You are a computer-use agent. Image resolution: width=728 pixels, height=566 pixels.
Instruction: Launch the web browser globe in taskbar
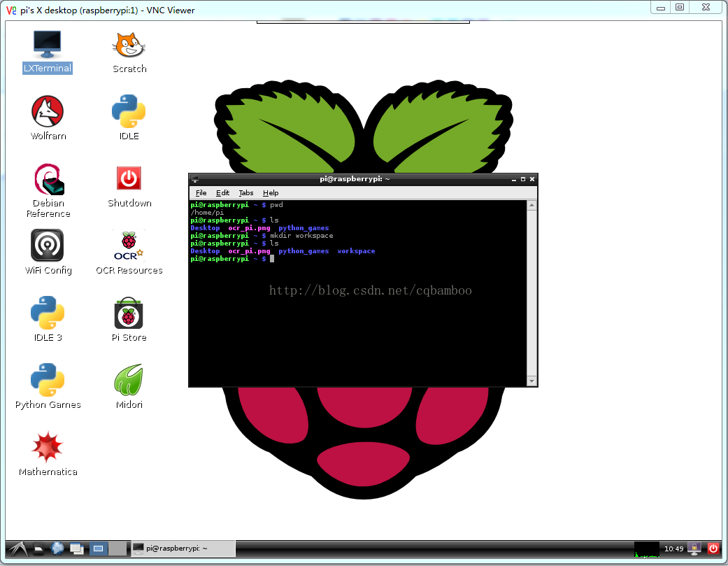[x=57, y=549]
